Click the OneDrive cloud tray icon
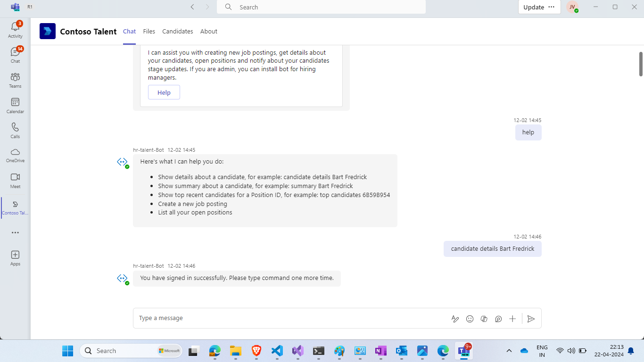 point(524,351)
